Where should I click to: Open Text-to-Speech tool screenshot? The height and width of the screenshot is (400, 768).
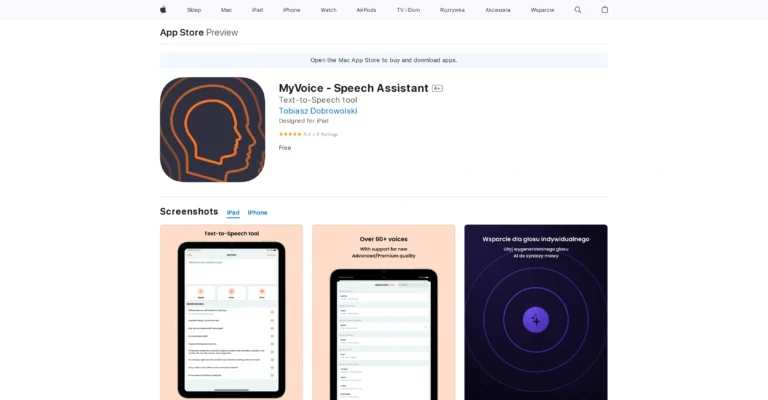[x=232, y=312]
